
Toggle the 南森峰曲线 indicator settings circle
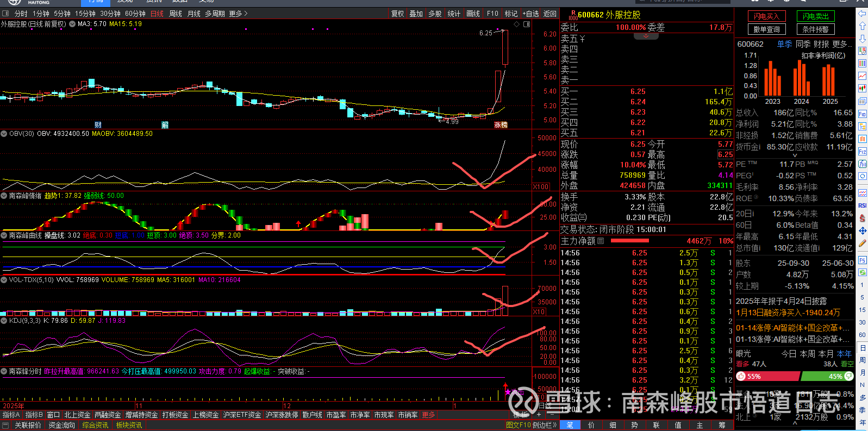point(4,235)
